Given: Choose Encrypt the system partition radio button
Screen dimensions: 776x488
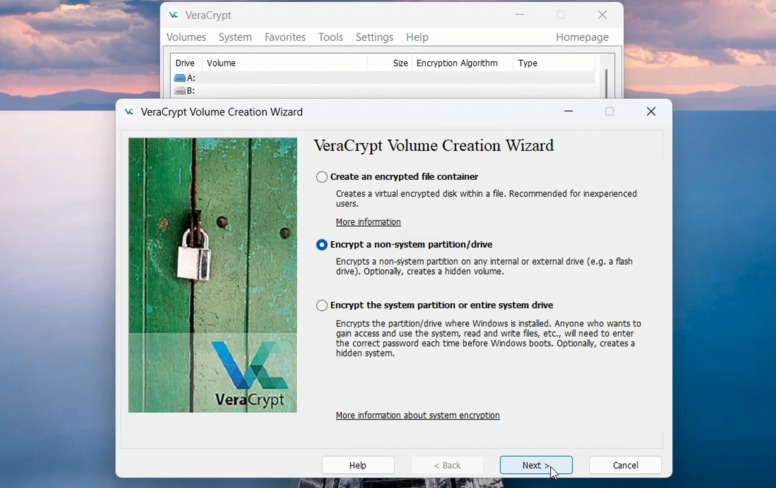Looking at the screenshot, I should click(322, 305).
